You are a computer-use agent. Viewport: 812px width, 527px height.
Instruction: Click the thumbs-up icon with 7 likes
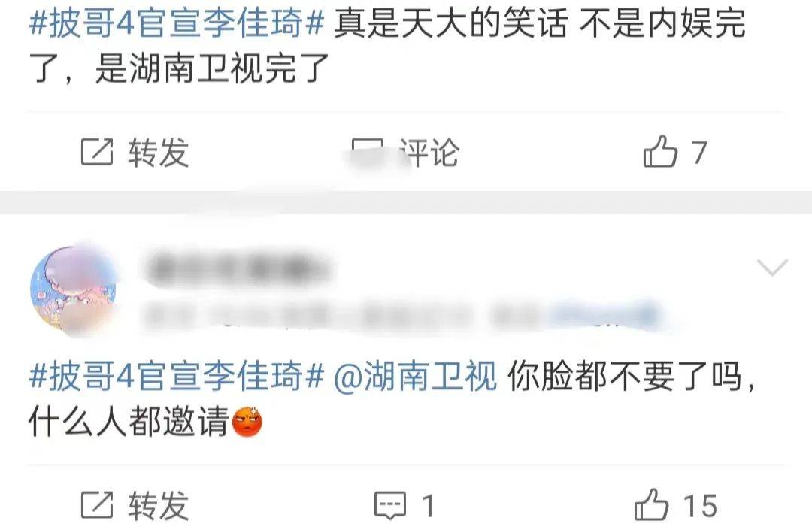tap(660, 151)
